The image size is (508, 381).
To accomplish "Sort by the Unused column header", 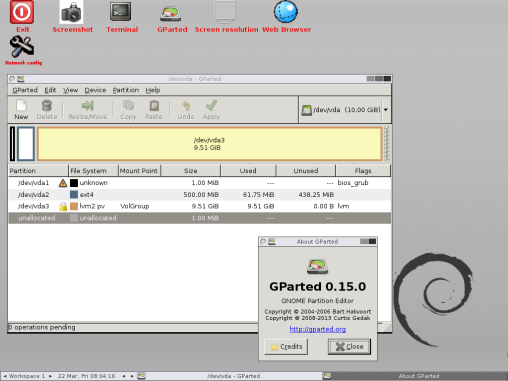I will click(x=306, y=171).
